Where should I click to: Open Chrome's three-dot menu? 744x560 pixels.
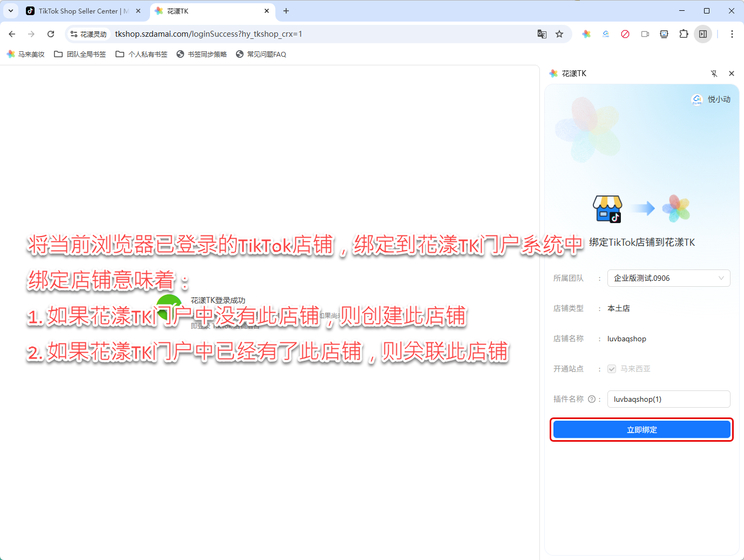point(732,34)
